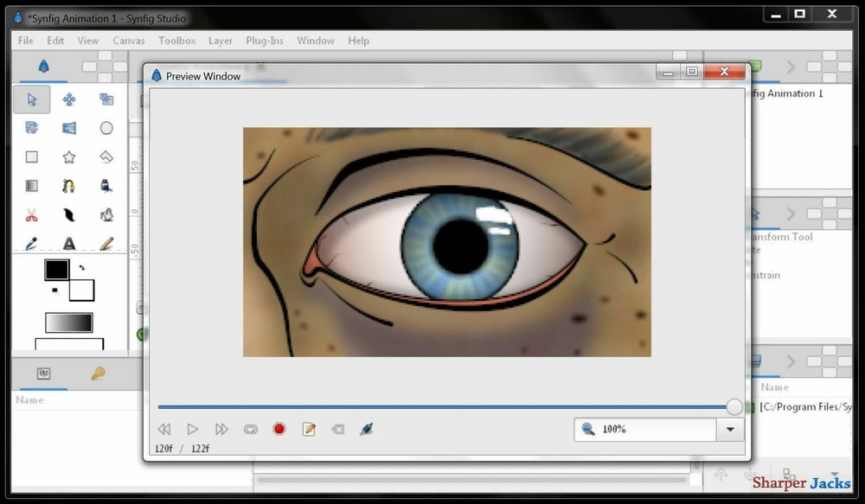Toggle loop playback in Preview Window
Viewport: 865px width, 504px height.
click(251, 429)
